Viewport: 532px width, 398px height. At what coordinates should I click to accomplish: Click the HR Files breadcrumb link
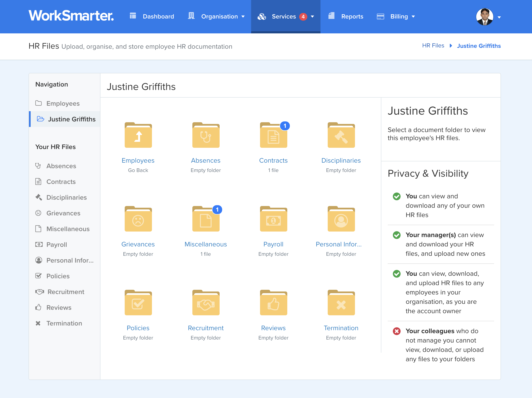pos(433,45)
